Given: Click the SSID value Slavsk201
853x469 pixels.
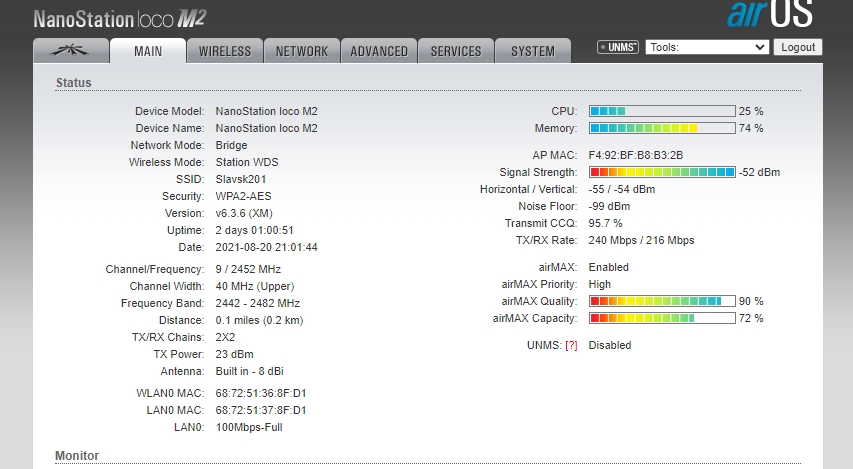Looking at the screenshot, I should (240, 179).
